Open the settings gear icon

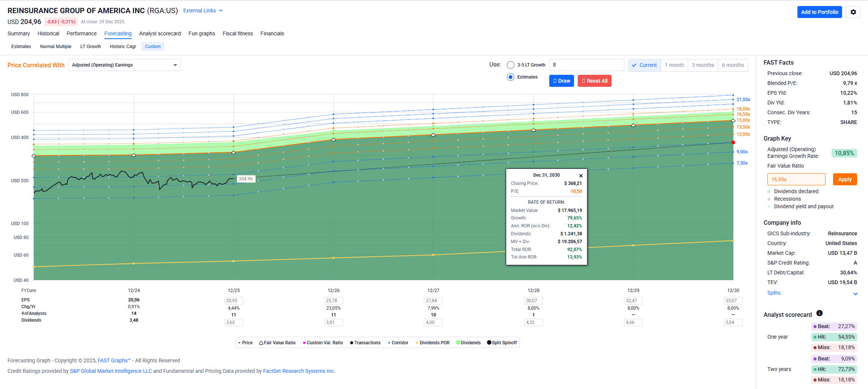pos(853,12)
